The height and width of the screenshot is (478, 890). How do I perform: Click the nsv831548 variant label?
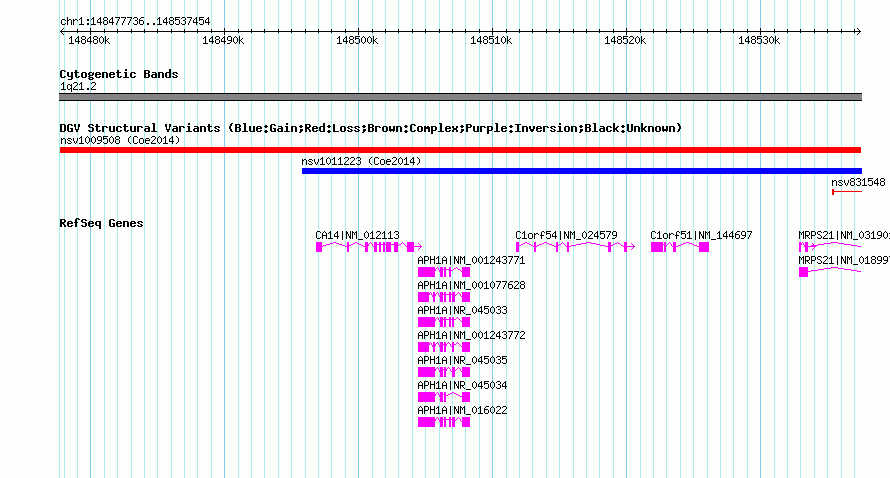click(858, 182)
